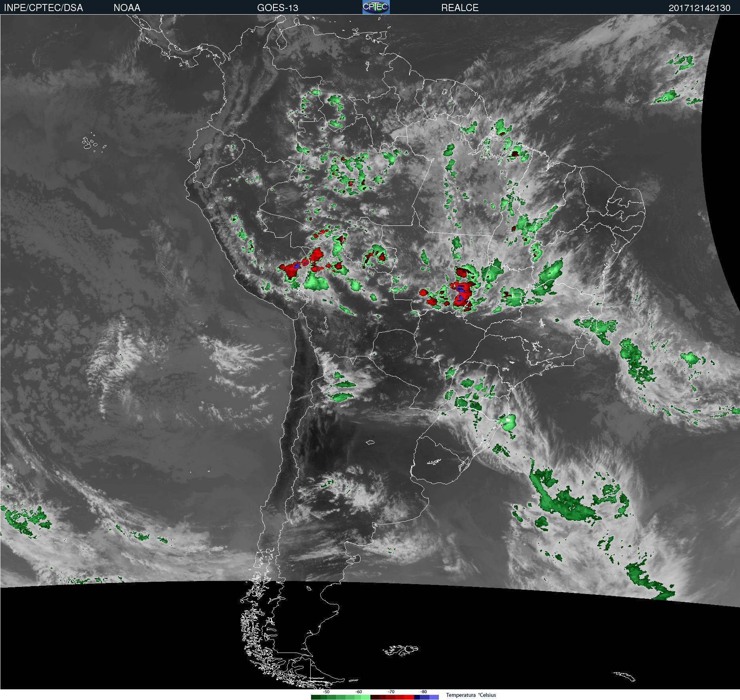
Task: Click the NOAA label in the header
Action: click(x=127, y=8)
